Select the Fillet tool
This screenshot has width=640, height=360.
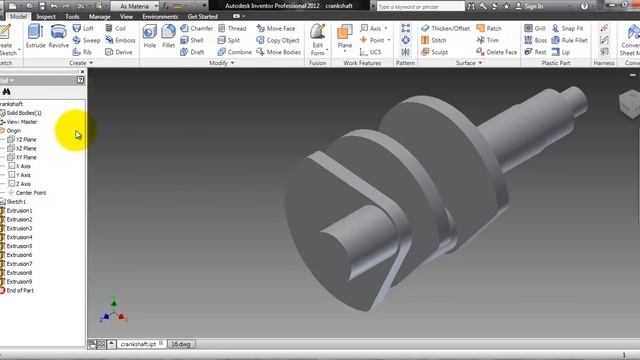[168, 36]
